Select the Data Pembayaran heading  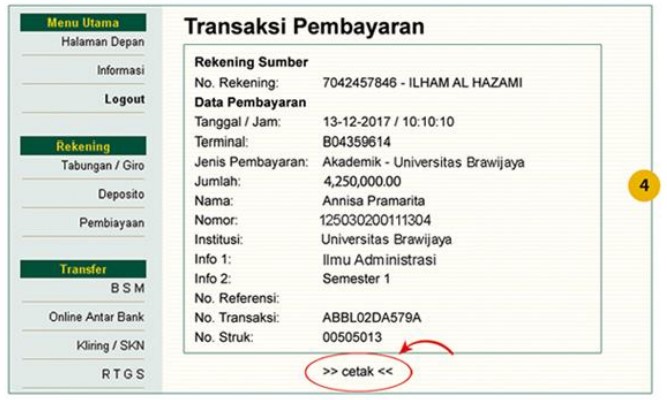250,102
